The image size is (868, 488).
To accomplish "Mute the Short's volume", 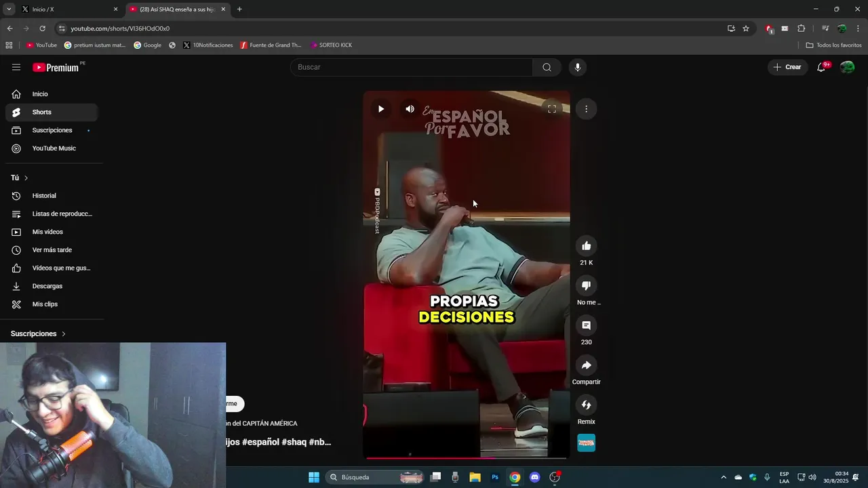I will 410,109.
